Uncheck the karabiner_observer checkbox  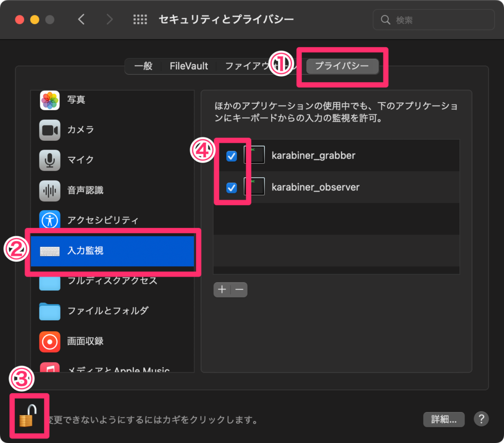231,187
